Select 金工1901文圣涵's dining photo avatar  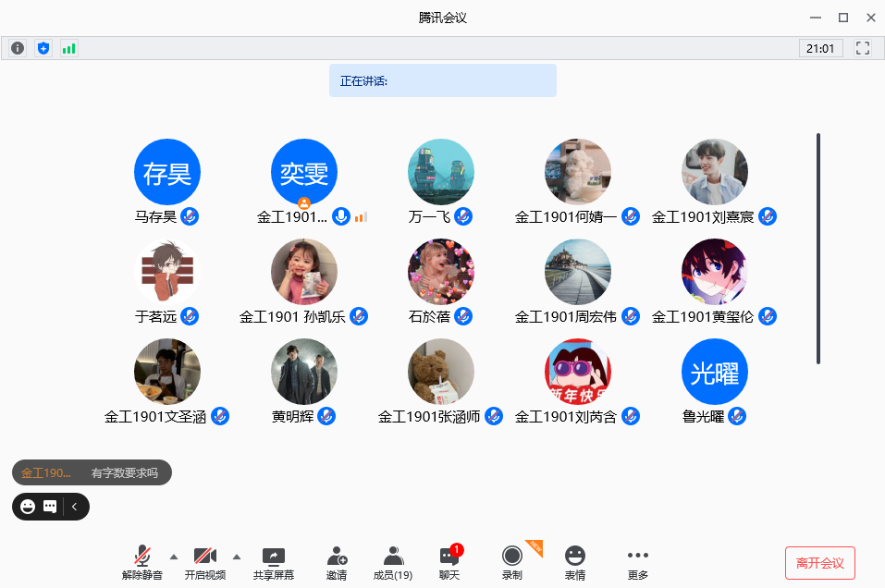[167, 372]
